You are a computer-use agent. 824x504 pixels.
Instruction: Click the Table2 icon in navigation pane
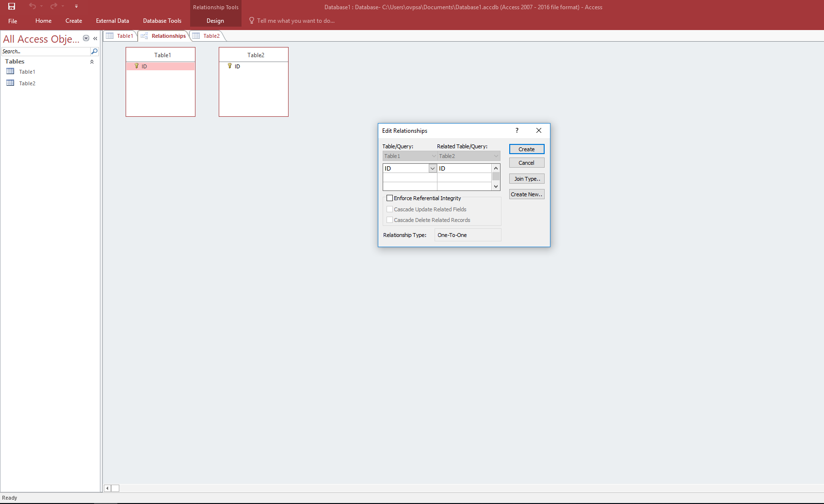pos(10,83)
